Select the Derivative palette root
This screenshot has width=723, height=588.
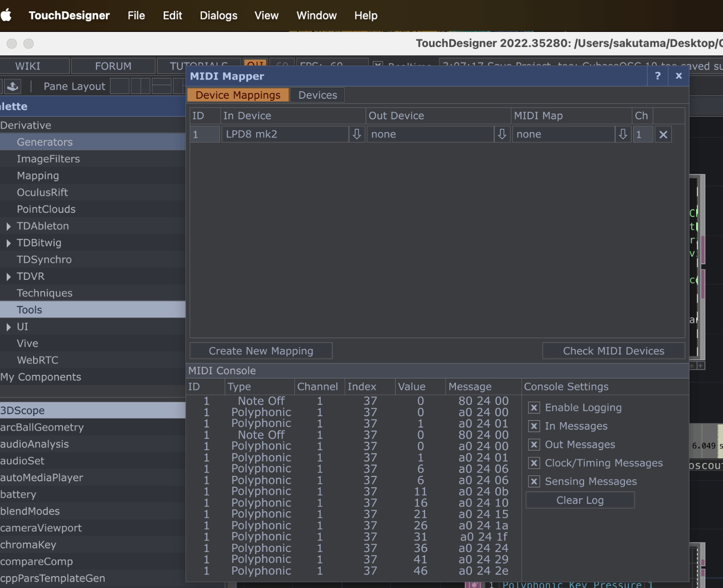click(92, 125)
